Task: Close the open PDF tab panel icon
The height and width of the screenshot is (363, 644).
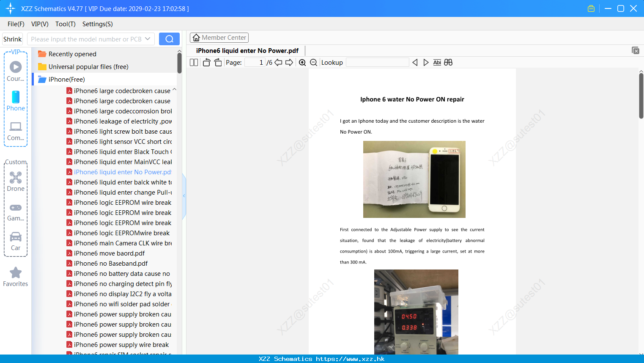Action: [636, 50]
